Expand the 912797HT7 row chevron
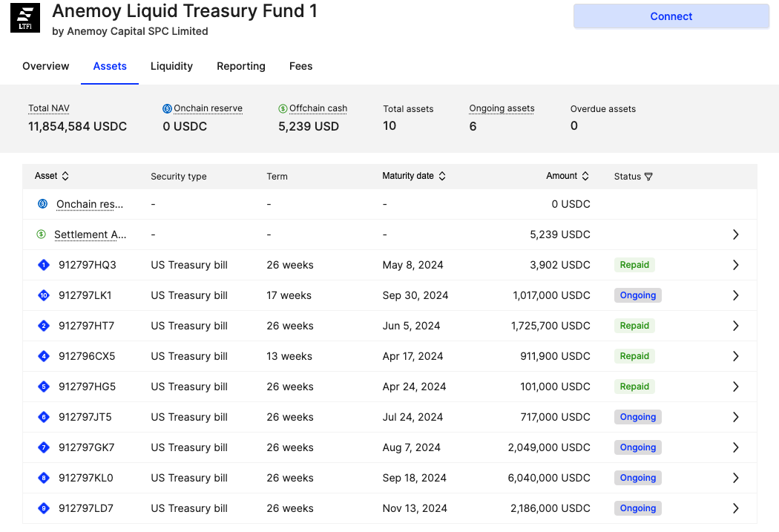This screenshot has height=532, width=779. coord(735,326)
